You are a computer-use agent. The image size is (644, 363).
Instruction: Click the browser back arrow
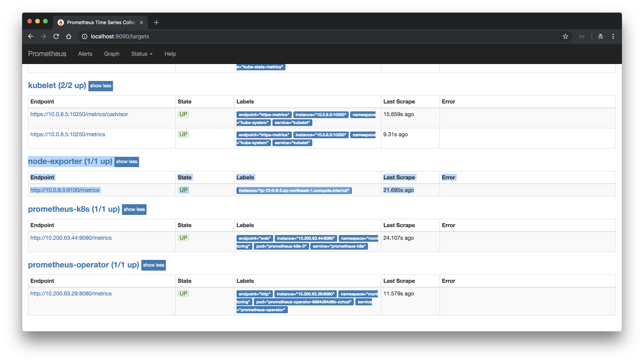(31, 36)
